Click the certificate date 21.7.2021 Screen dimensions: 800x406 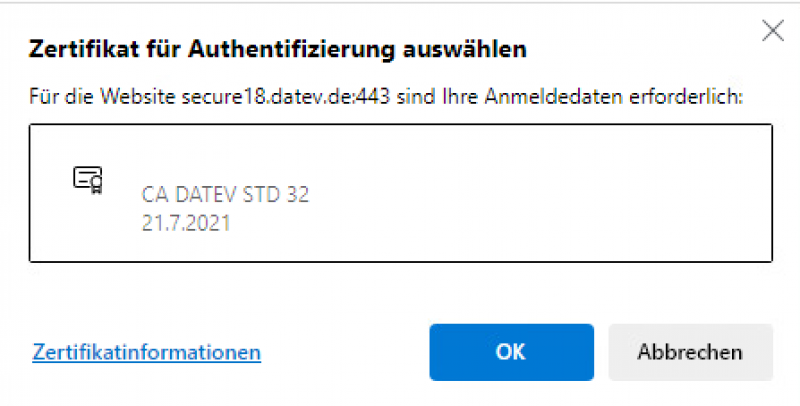(x=186, y=223)
